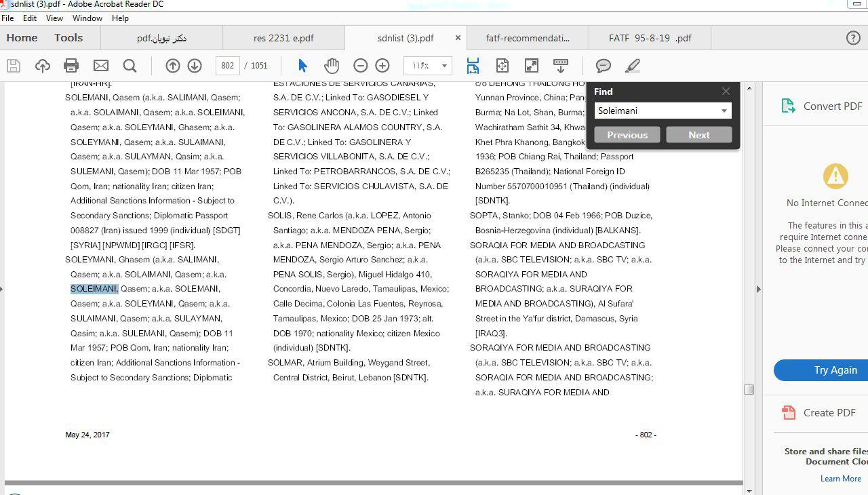This screenshot has height=495, width=868.
Task: Expand the left navigation pane arrow
Action: (2, 289)
